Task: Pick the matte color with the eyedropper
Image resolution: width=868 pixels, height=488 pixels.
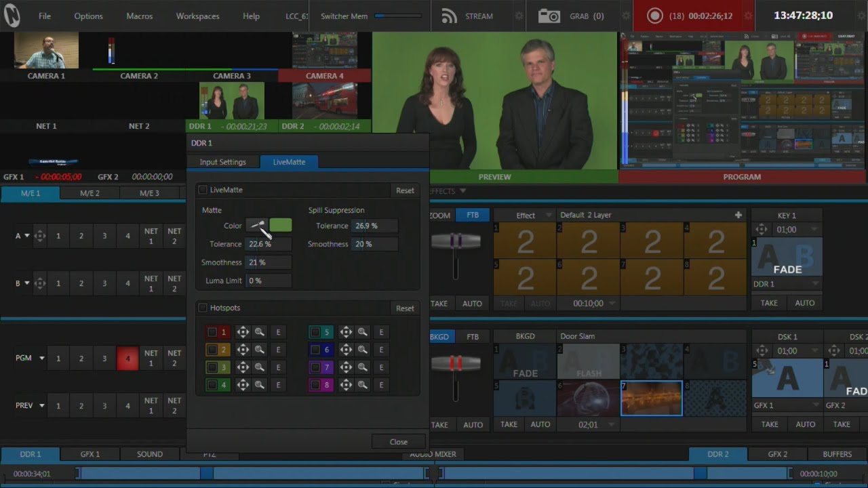Action: tap(257, 226)
